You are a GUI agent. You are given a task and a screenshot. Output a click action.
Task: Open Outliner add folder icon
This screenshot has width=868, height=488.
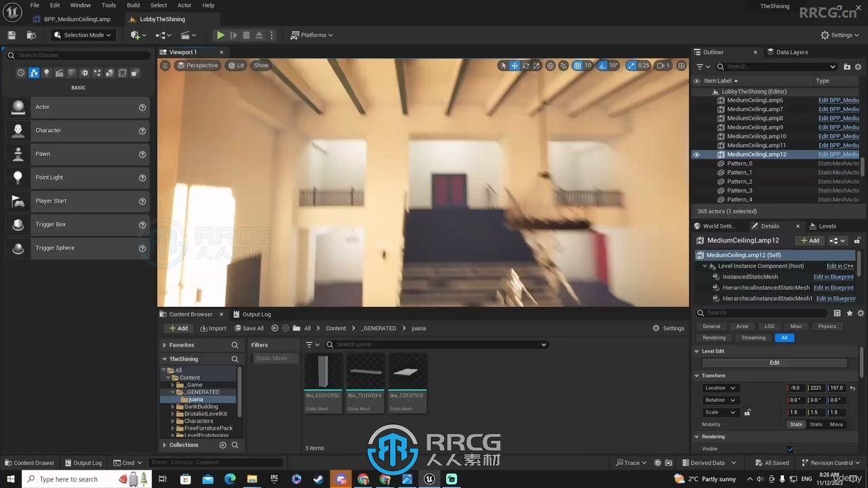pyautogui.click(x=847, y=66)
